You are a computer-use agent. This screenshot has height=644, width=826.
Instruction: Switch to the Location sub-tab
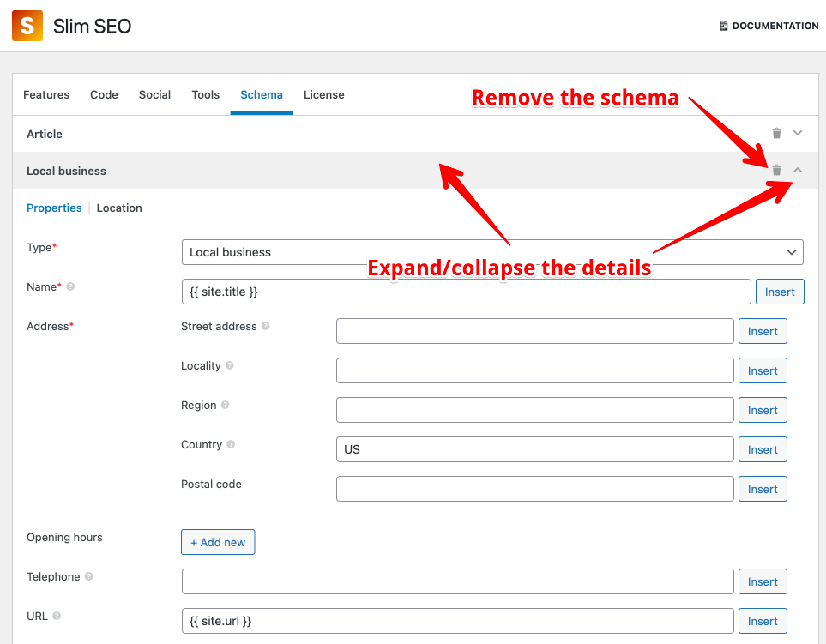[119, 208]
